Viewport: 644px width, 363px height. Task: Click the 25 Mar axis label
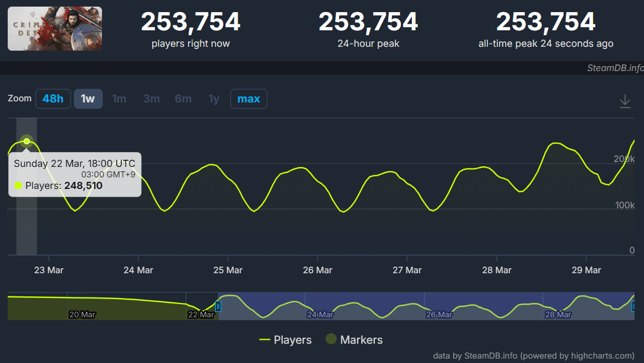coord(228,270)
